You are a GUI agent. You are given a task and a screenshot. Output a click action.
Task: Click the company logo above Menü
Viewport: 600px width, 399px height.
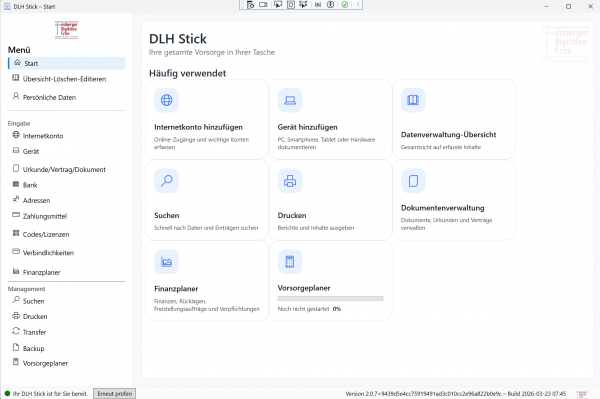(x=66, y=30)
